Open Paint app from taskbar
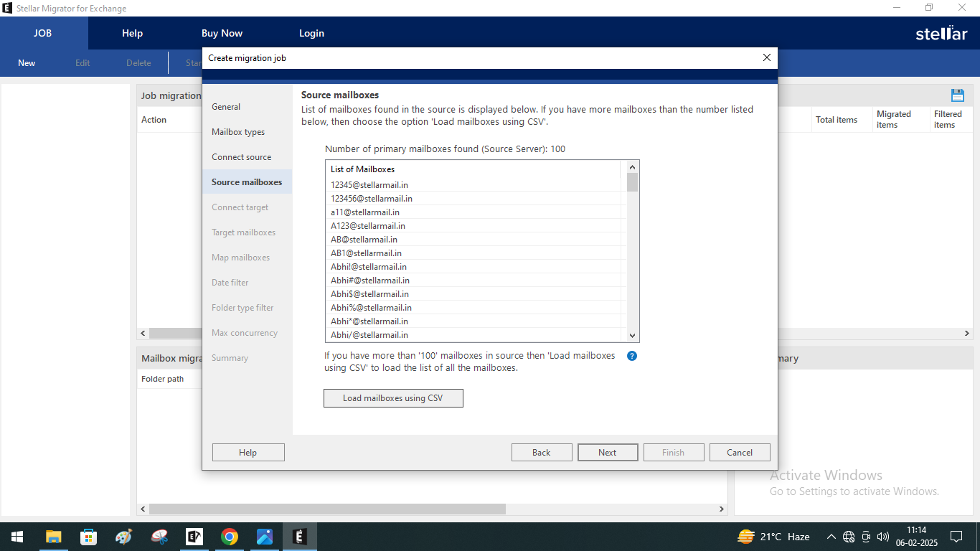 pos(123,537)
